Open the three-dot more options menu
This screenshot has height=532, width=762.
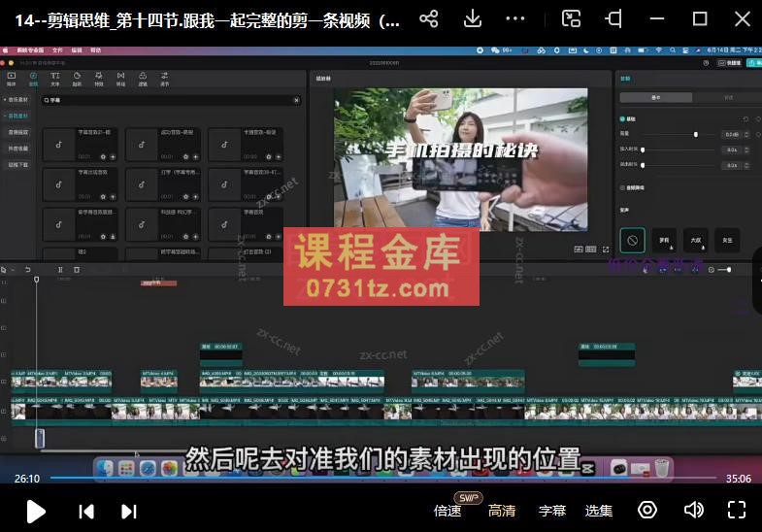click(515, 19)
